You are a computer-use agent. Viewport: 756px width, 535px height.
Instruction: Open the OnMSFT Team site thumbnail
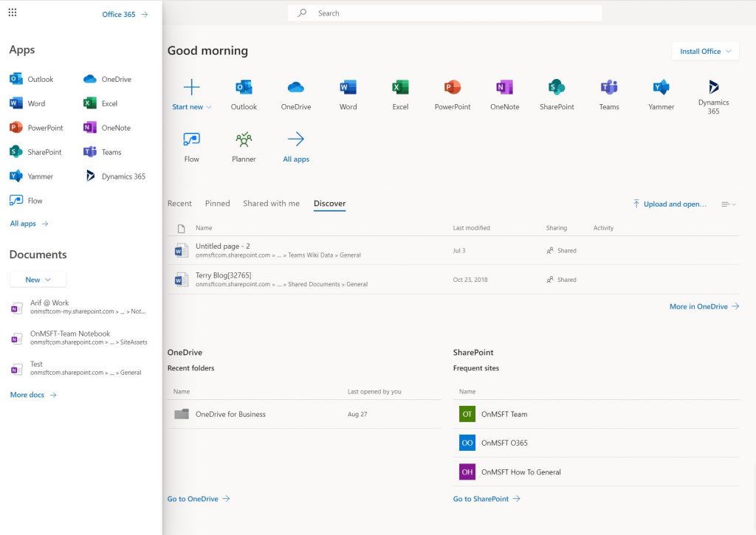pos(467,414)
